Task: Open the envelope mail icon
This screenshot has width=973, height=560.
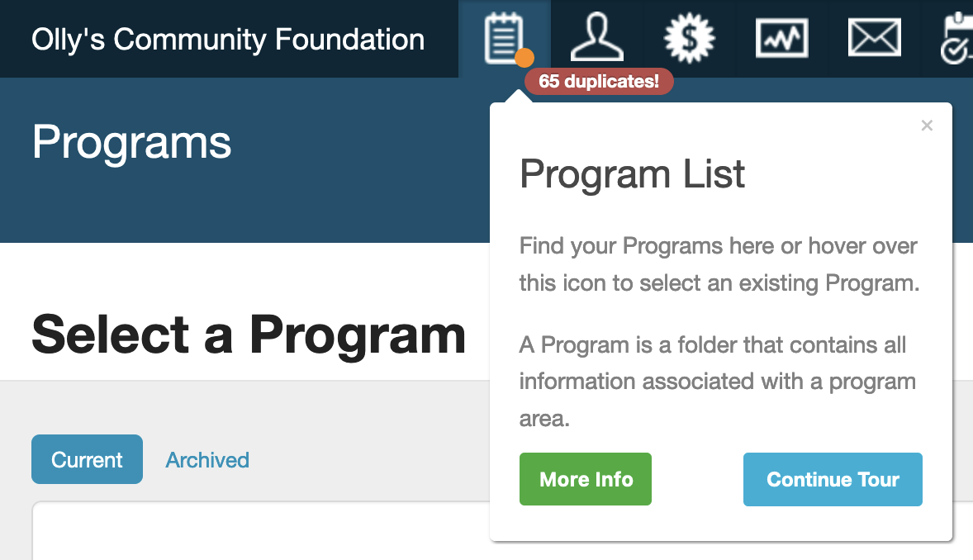Action: click(x=874, y=38)
